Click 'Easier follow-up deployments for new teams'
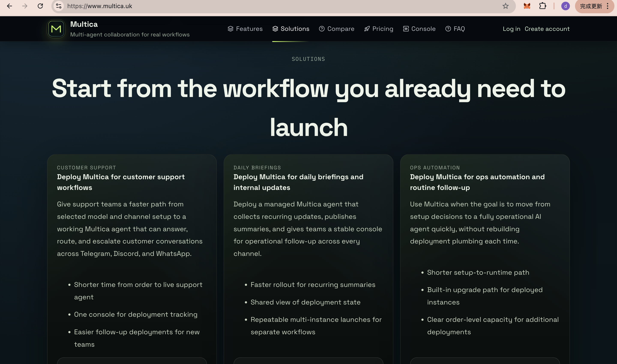This screenshot has width=617, height=364. coord(137,338)
